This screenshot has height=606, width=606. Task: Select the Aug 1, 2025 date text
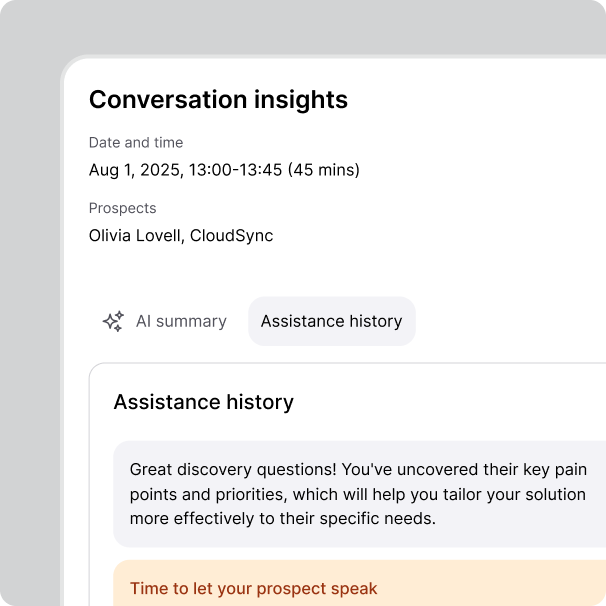coord(135,170)
